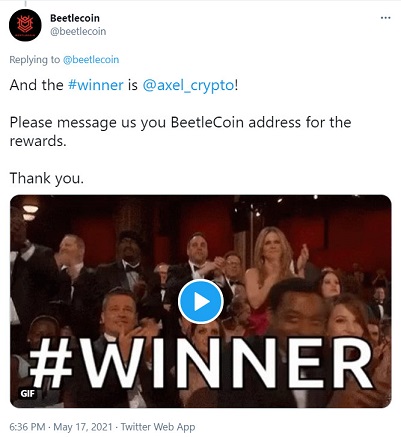Click the Beetlecoin display name
This screenshot has height=437, width=401.
75,18
